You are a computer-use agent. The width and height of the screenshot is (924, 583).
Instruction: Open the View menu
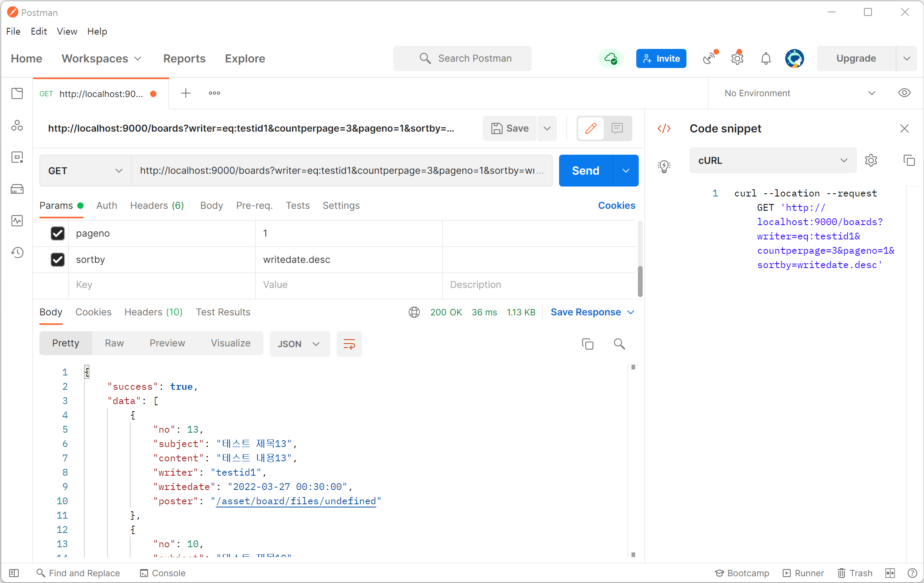tap(67, 31)
